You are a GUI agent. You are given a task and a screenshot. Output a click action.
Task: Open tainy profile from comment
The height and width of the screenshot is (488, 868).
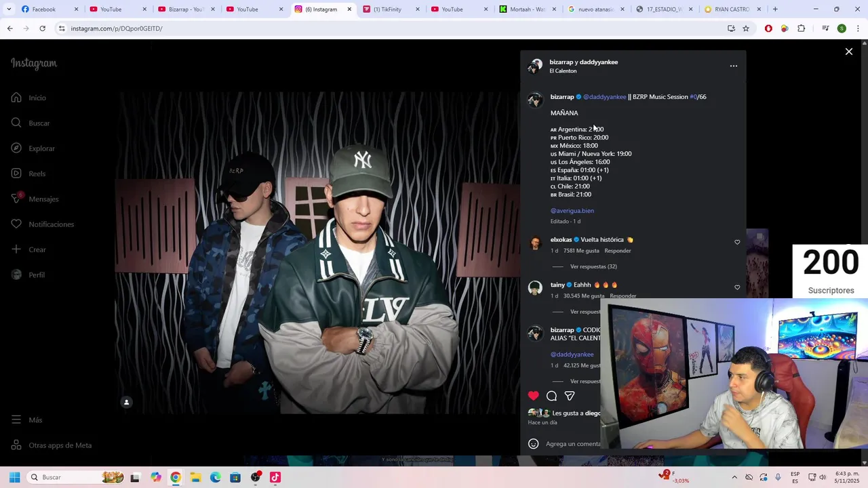click(x=557, y=285)
